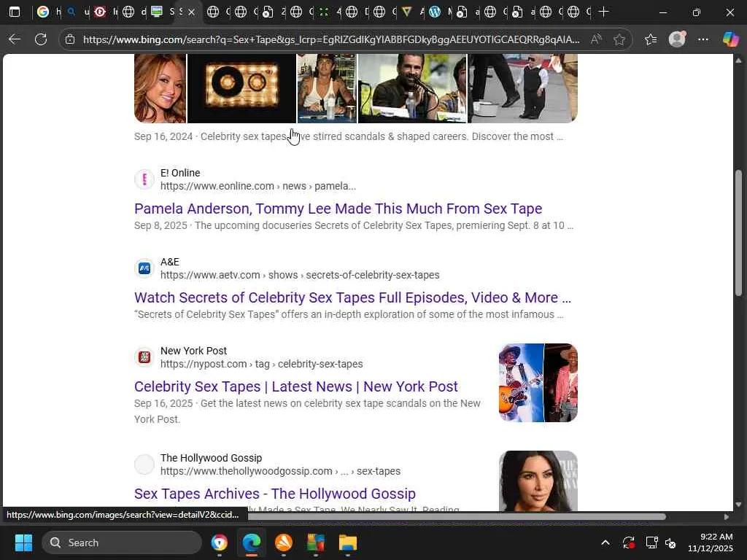Open The Hollywood Gossip site favicon
This screenshot has height=560, width=747.
coord(144,464)
